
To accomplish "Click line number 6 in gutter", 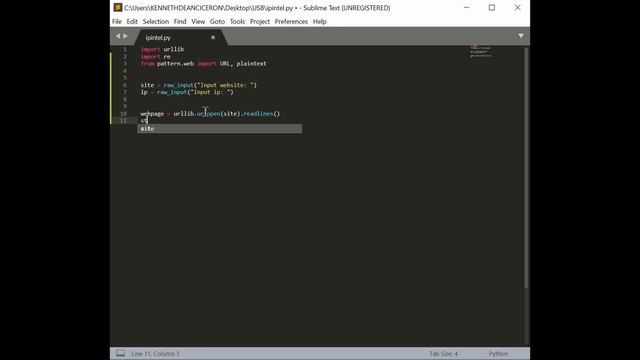I will (x=125, y=85).
